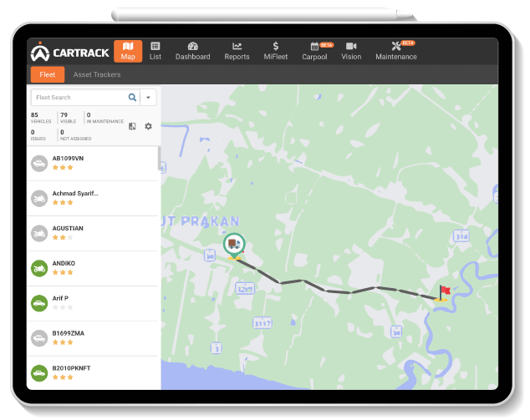Viewport: 530px width, 420px height.
Task: Click B1699ZMA grey car icon
Action: [x=39, y=338]
